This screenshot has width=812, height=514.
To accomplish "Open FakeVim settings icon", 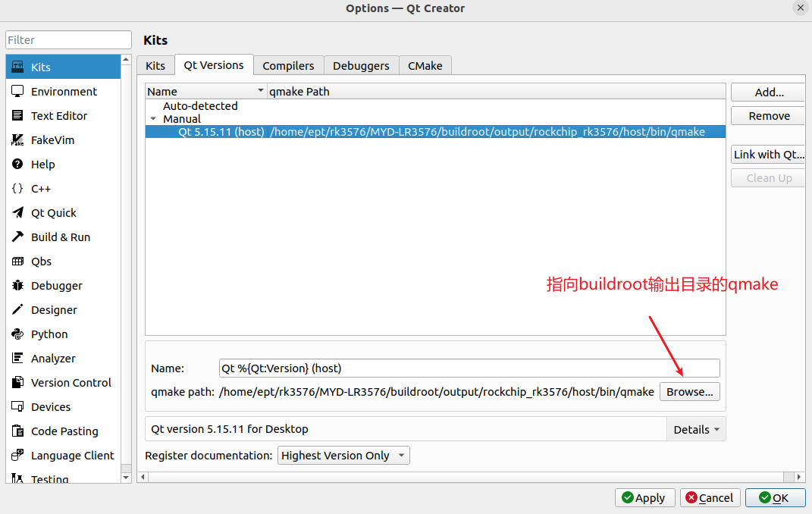I will [17, 139].
